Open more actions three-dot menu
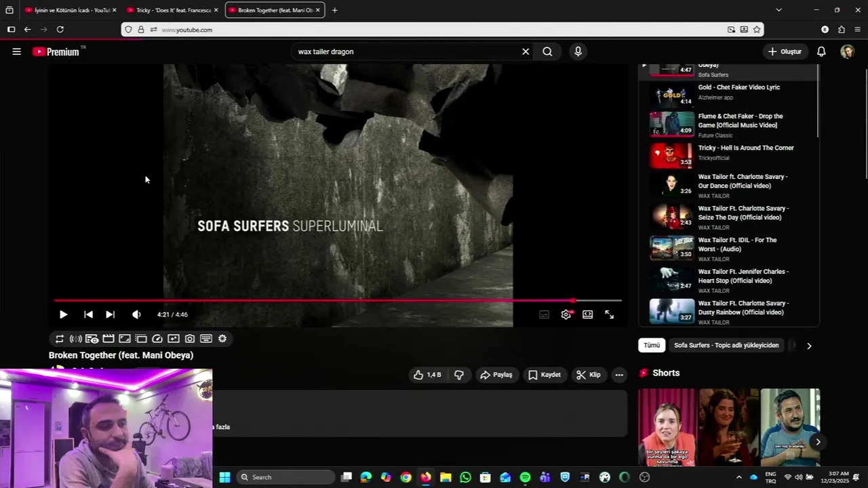This screenshot has height=488, width=868. 619,375
